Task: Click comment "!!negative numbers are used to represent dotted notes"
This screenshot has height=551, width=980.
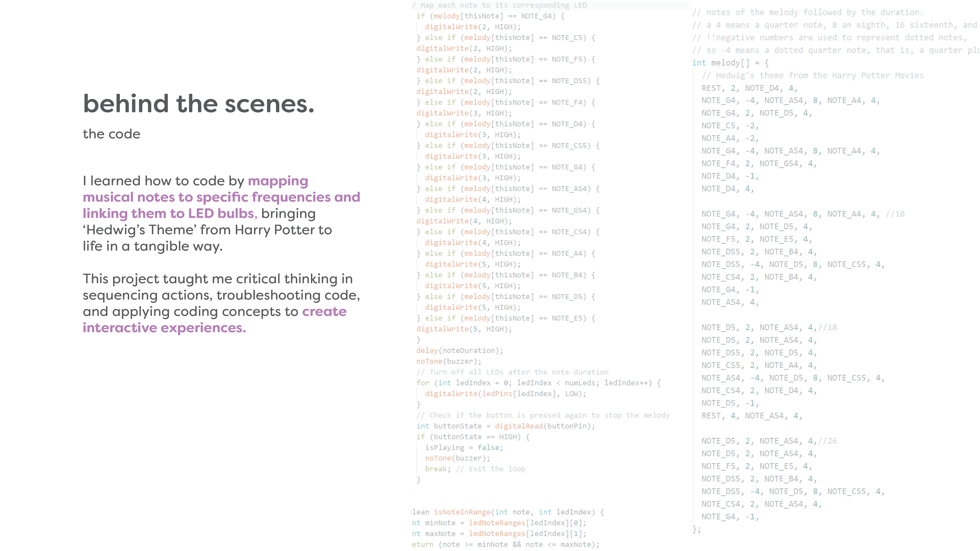Action: tap(829, 38)
